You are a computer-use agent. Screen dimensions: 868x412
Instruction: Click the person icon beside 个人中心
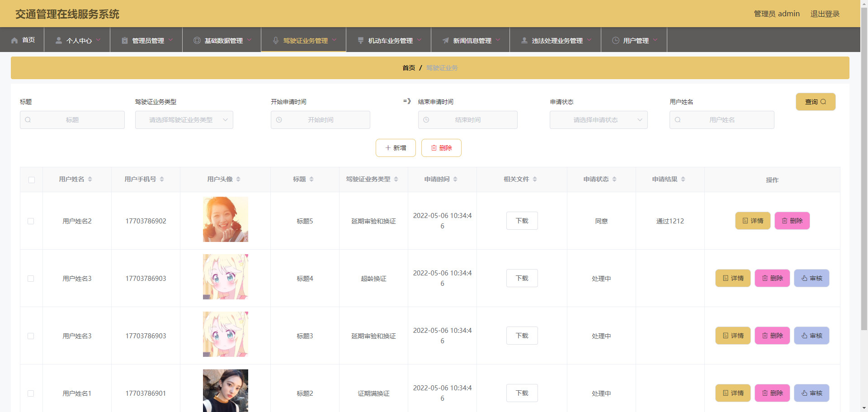point(59,40)
